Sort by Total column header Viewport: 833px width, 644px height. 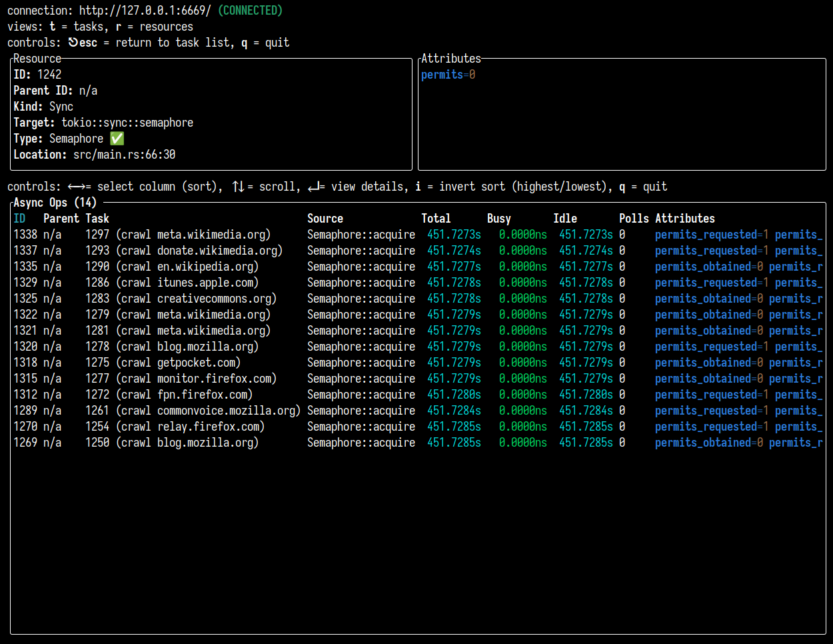point(436,219)
